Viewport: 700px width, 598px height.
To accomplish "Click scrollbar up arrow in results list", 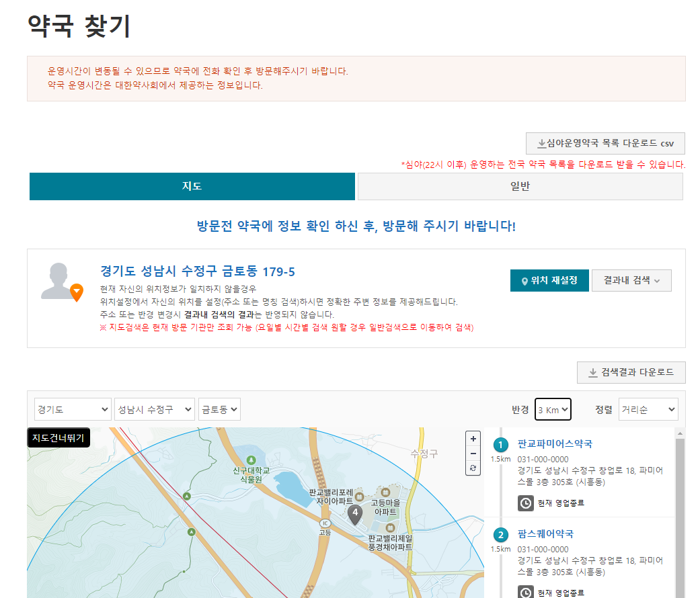I will tap(680, 433).
